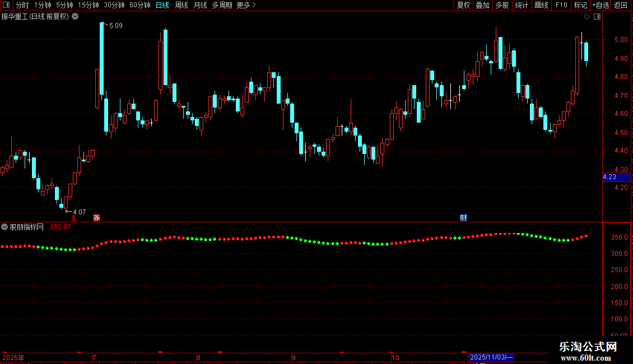The width and height of the screenshot is (633, 364).
Task: Expand the 更多 periods menu
Action: 246,5
